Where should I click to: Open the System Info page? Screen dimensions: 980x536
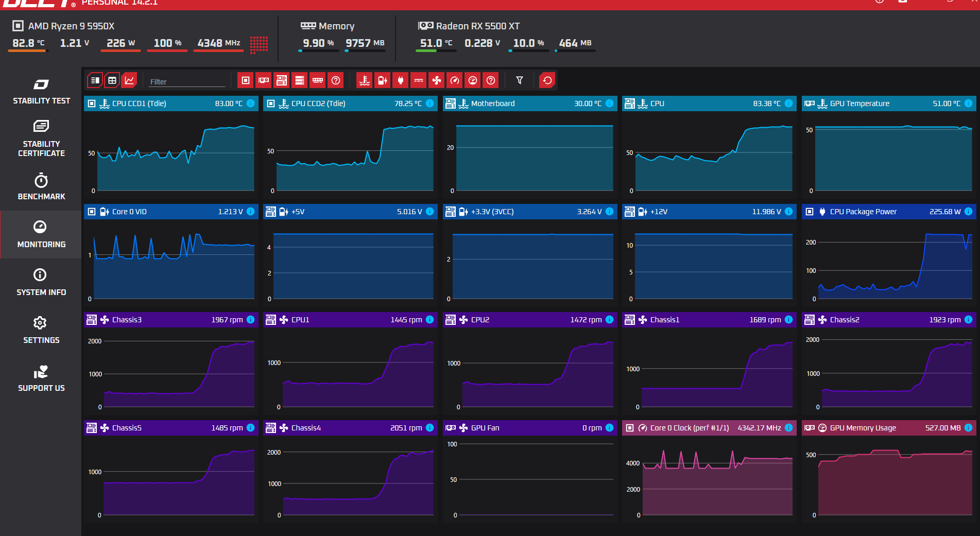point(41,282)
